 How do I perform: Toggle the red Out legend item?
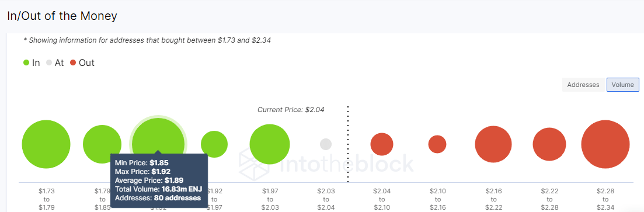click(82, 63)
